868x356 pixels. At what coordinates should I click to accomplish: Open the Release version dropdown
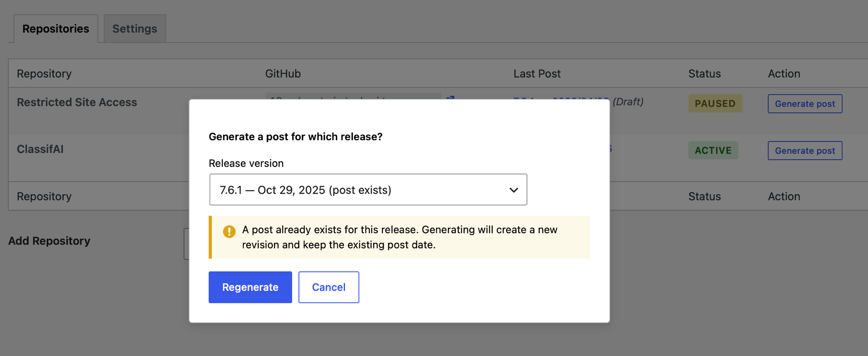368,189
